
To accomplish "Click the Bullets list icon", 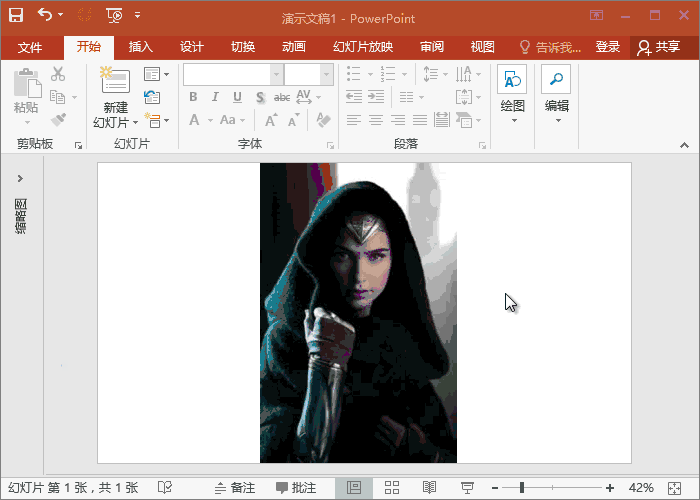I will tap(354, 74).
